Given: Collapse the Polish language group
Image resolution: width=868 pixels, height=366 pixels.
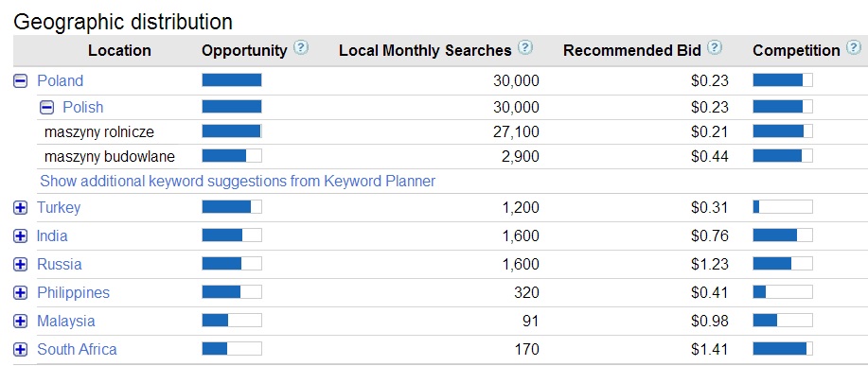Looking at the screenshot, I should point(47,108).
